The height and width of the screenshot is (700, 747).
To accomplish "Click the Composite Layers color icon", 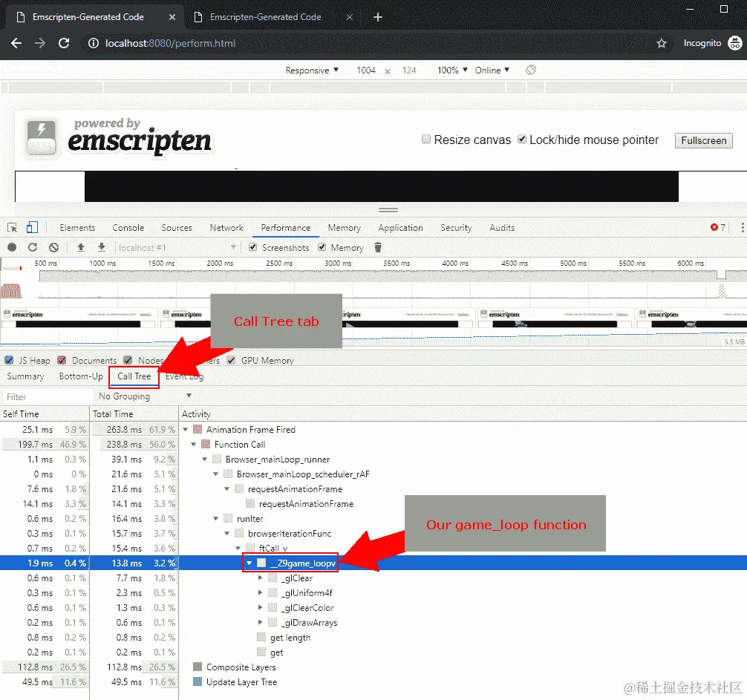I will pos(198,667).
